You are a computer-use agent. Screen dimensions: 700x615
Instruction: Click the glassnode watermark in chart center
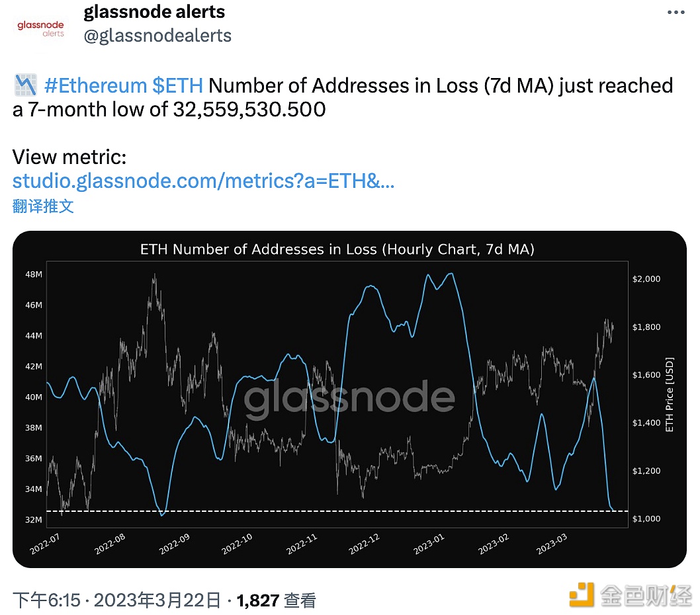coord(349,399)
